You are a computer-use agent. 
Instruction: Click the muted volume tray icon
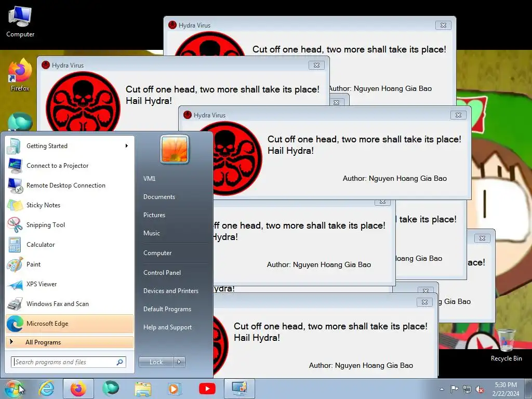(x=480, y=389)
